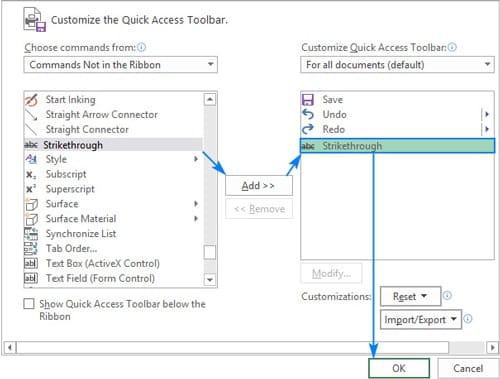Choose the Subscript icon in command list

tap(31, 174)
